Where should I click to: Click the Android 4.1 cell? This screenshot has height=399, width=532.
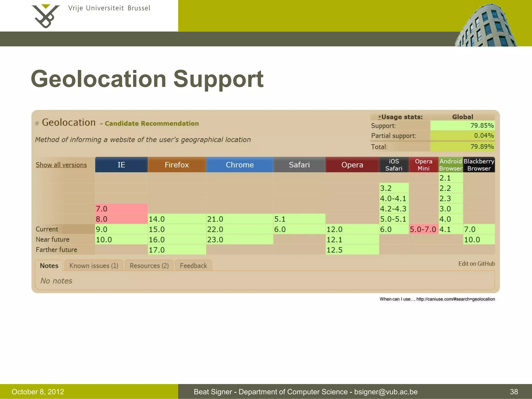coord(451,229)
